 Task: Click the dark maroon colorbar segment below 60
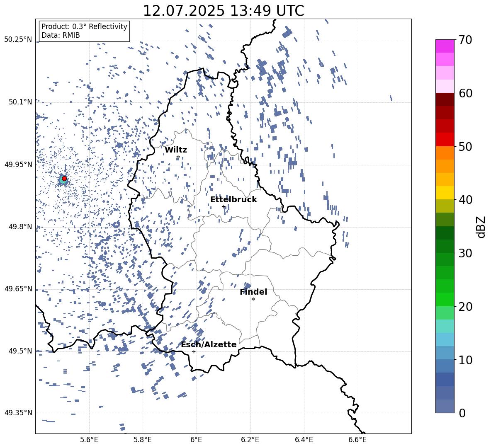445,99
